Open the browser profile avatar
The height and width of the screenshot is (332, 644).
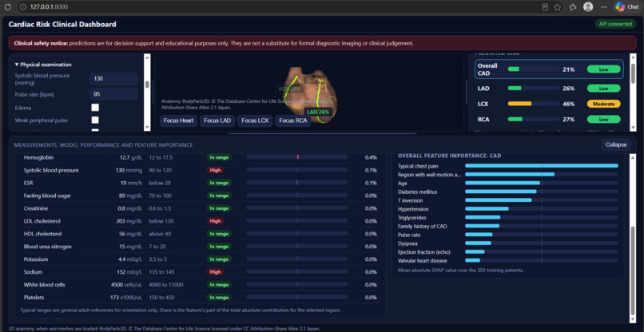(x=588, y=7)
